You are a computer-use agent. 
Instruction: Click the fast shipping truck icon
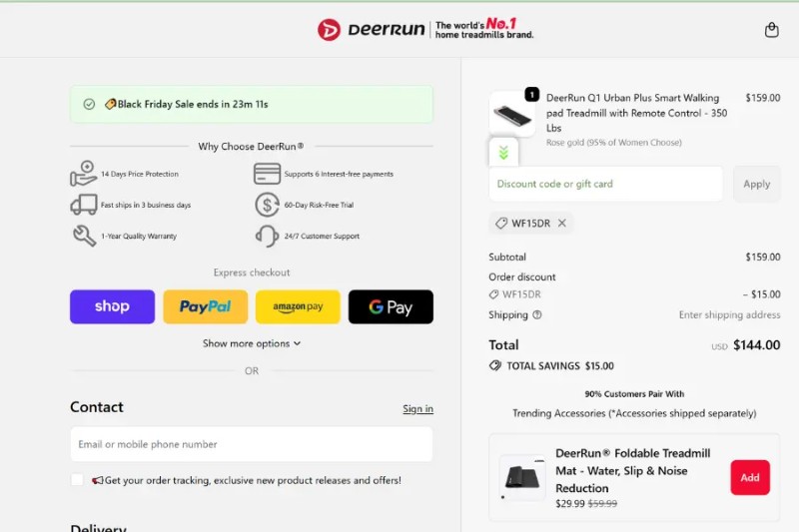pyautogui.click(x=84, y=205)
